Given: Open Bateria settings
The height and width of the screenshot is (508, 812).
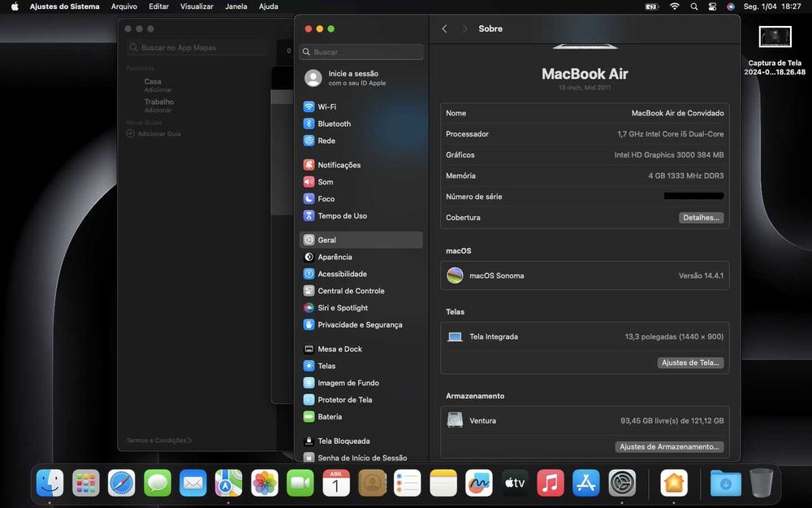Looking at the screenshot, I should click(361, 417).
